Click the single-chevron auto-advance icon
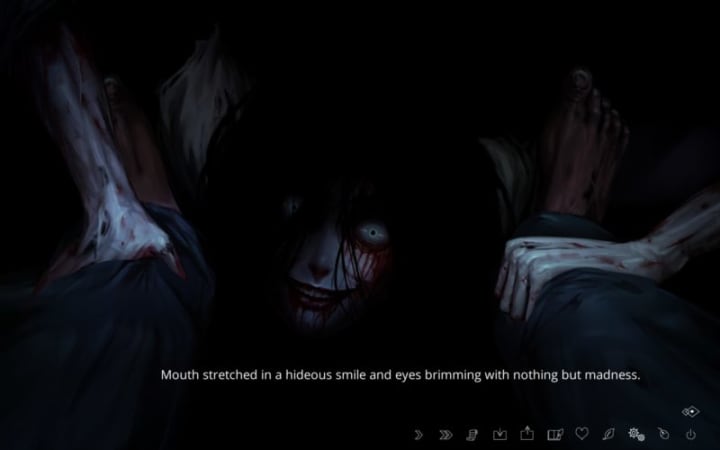720x450 pixels. tap(418, 434)
